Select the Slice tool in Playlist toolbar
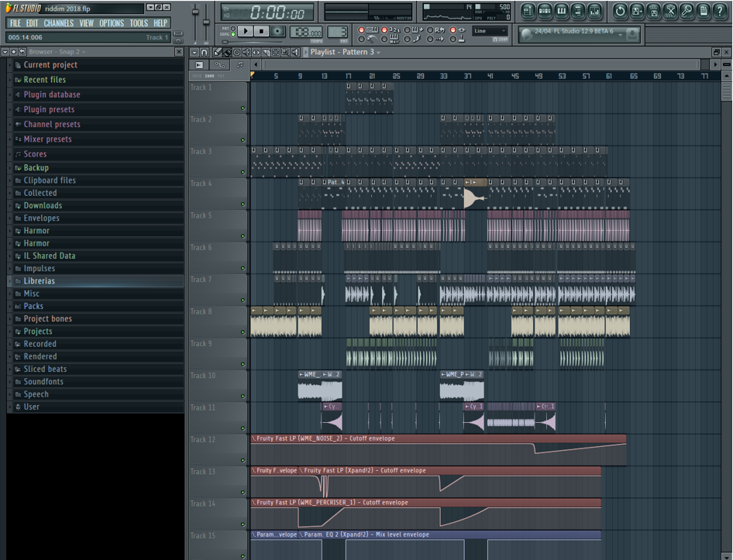The image size is (733, 560). click(x=266, y=52)
